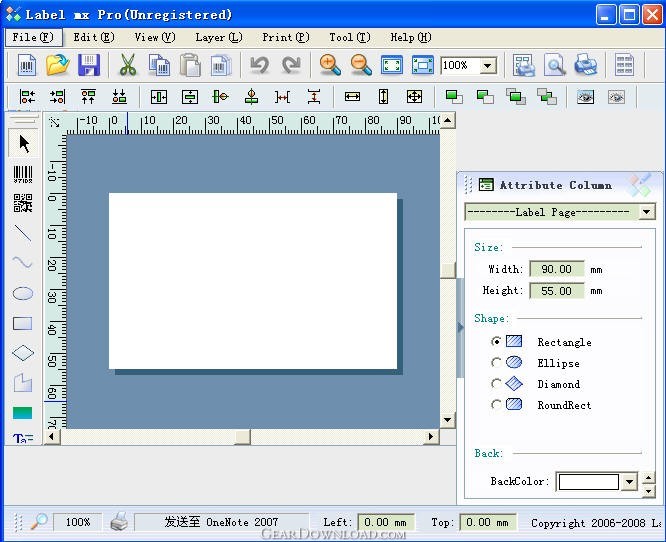Click the save floppy disk icon
The width and height of the screenshot is (666, 542).
(x=89, y=65)
